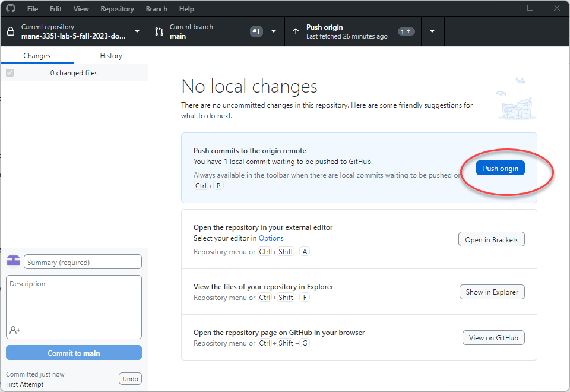Switch to the History tab
The height and width of the screenshot is (392, 570).
coord(111,56)
